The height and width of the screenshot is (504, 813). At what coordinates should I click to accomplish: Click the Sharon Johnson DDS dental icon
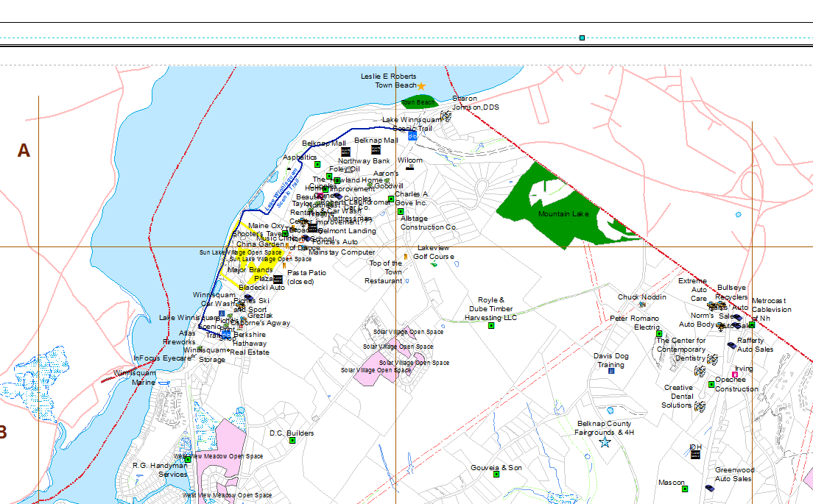pos(446,116)
